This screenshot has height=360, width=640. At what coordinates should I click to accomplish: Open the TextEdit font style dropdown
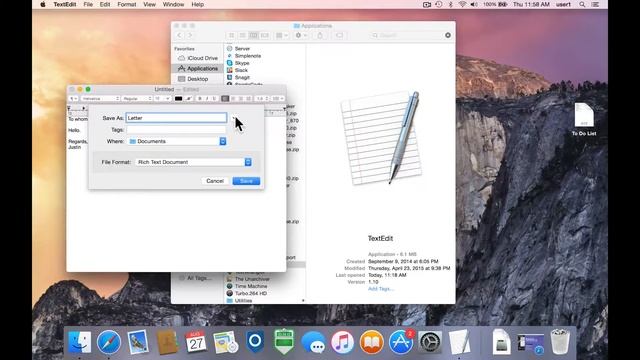[x=137, y=99]
